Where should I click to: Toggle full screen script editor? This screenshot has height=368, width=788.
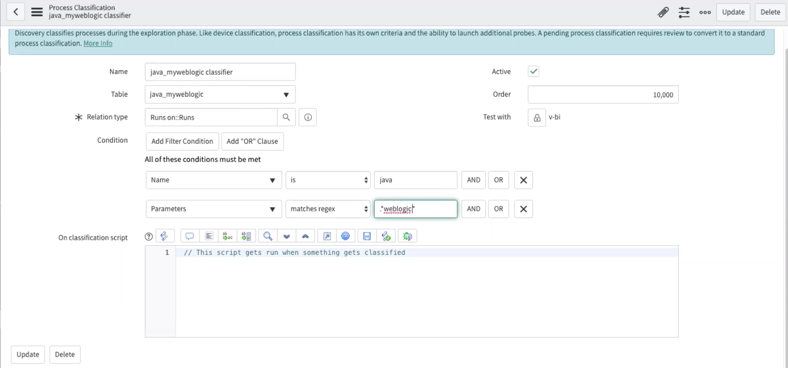(327, 236)
